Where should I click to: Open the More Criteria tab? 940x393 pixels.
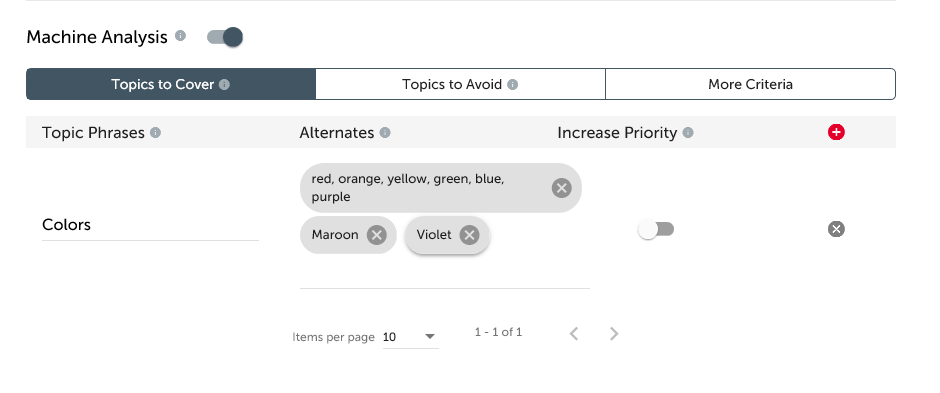click(x=751, y=84)
